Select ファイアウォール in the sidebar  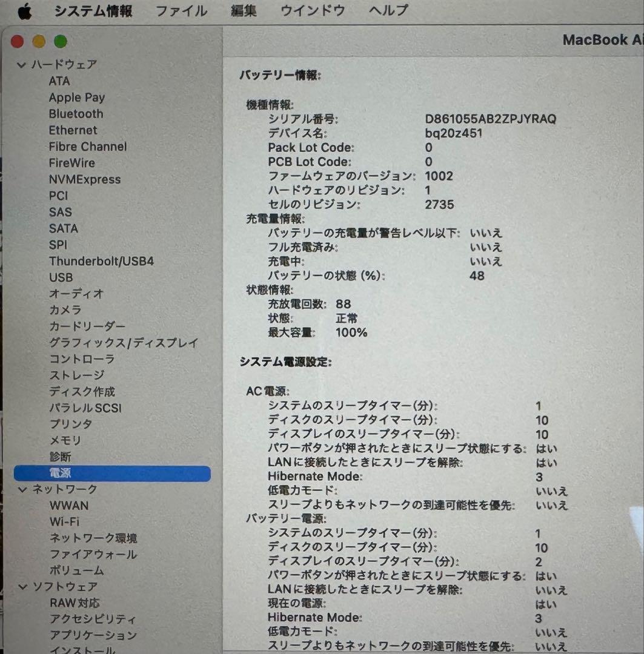[x=93, y=554]
